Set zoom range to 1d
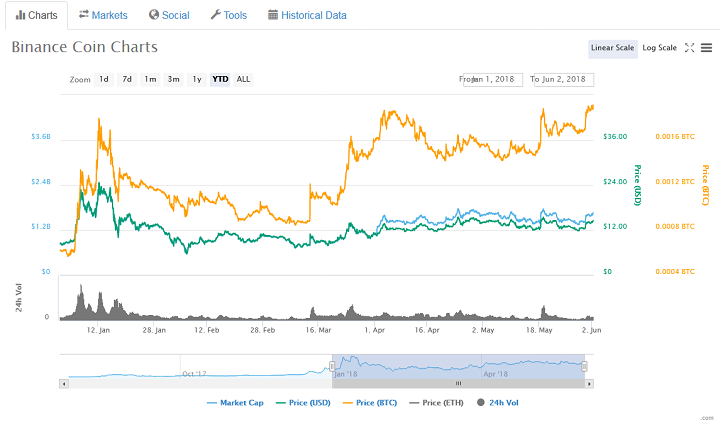The height and width of the screenshot is (423, 720). tap(104, 79)
